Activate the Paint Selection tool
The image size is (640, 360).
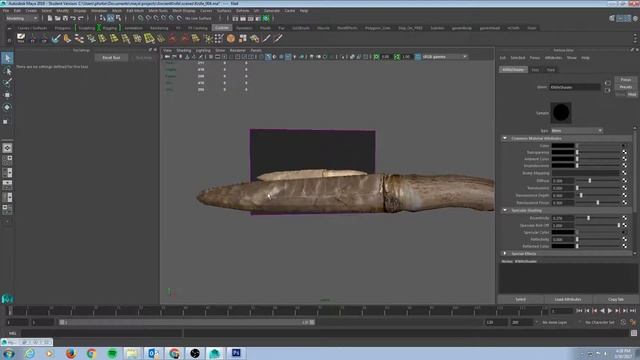point(7,82)
